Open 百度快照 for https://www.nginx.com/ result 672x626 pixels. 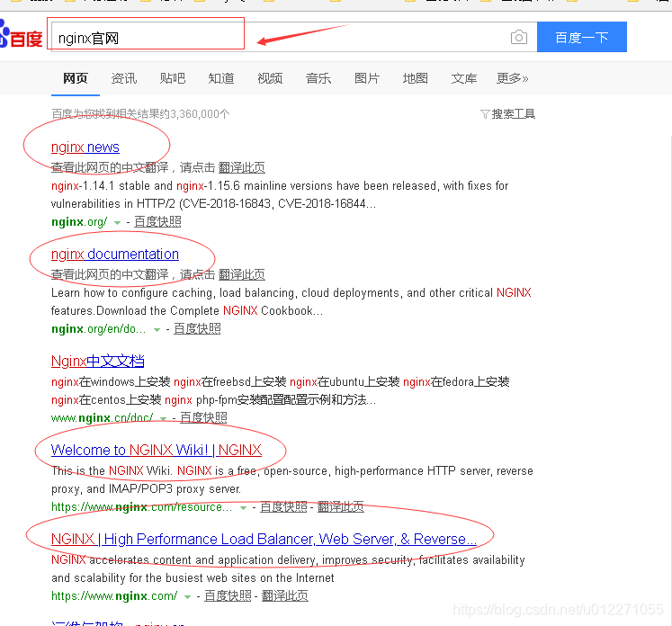[x=228, y=596]
